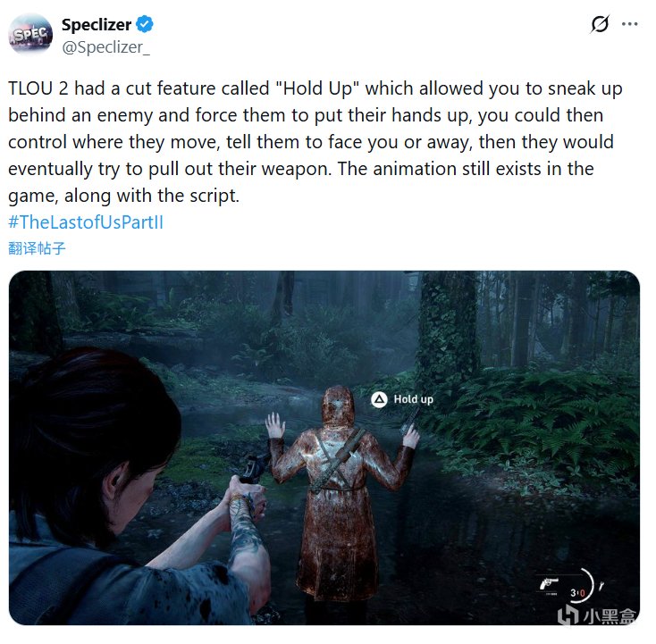Image resolution: width=656 pixels, height=644 pixels.
Task: Click the 小黑盒 watermark text
Action: pyautogui.click(x=610, y=616)
